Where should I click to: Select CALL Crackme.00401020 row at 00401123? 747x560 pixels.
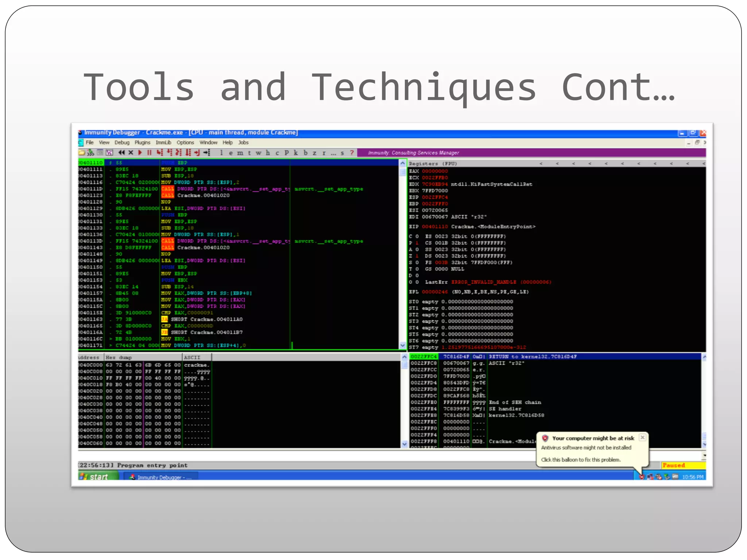pyautogui.click(x=239, y=195)
